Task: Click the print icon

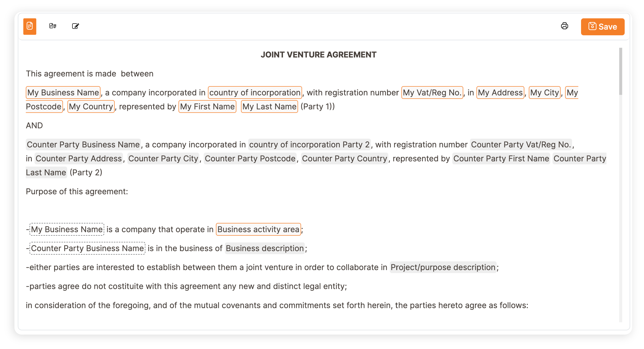Action: click(564, 26)
